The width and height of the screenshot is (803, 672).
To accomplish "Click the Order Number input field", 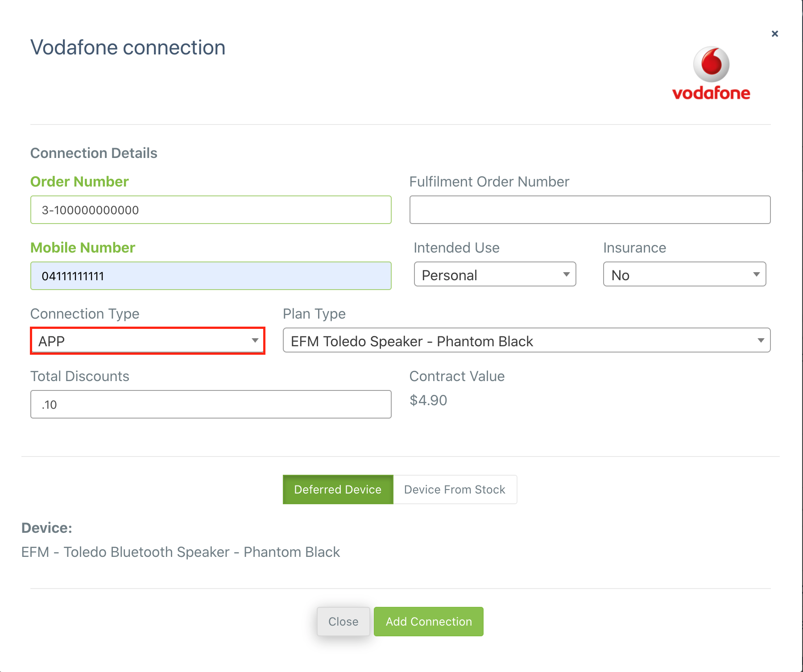I will (x=211, y=210).
